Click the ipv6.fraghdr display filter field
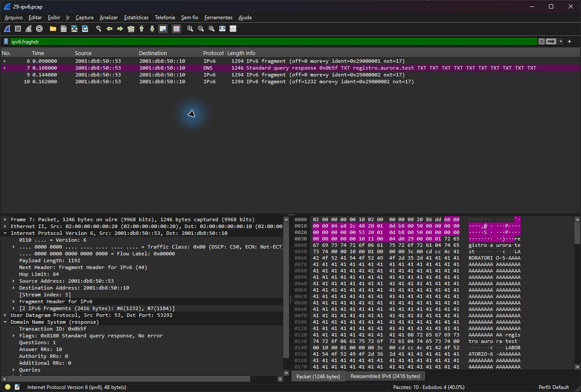This screenshot has height=392, width=581. (x=274, y=41)
